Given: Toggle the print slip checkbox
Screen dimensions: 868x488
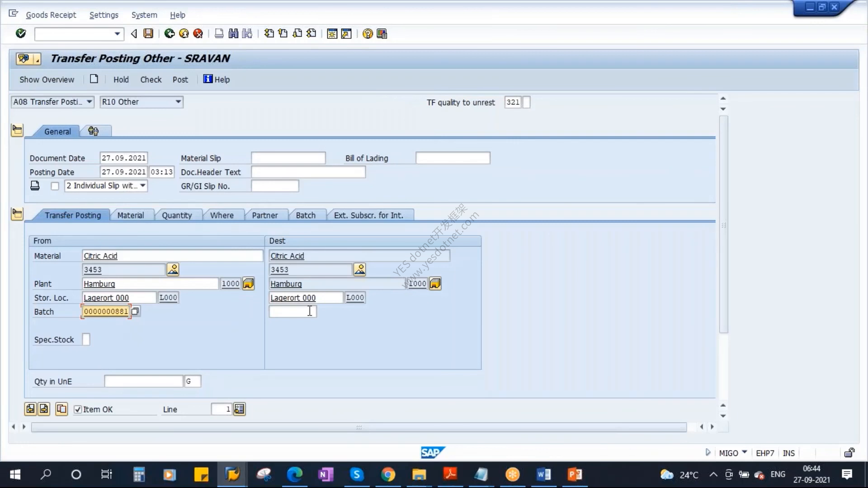Looking at the screenshot, I should (x=55, y=186).
